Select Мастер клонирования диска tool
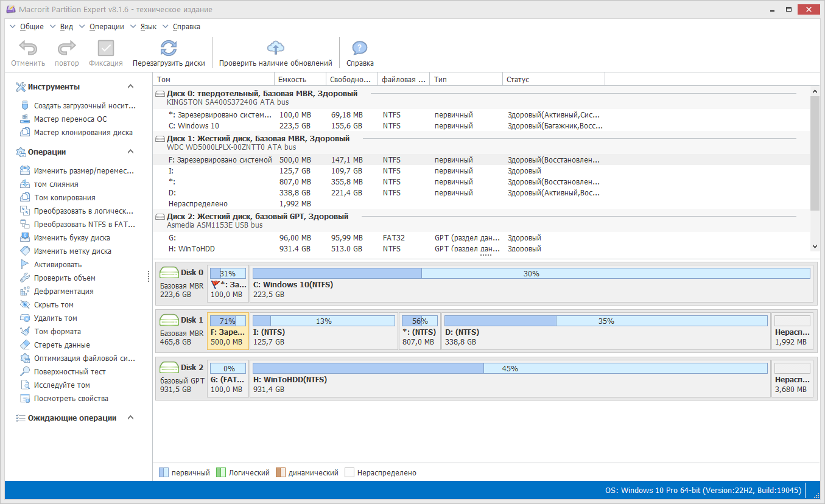825x504 pixels. (76, 133)
